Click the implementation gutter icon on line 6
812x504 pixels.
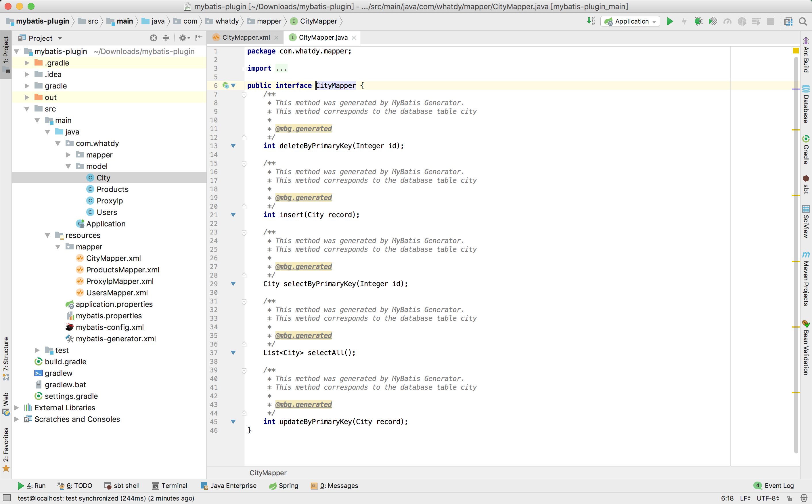[x=226, y=86]
